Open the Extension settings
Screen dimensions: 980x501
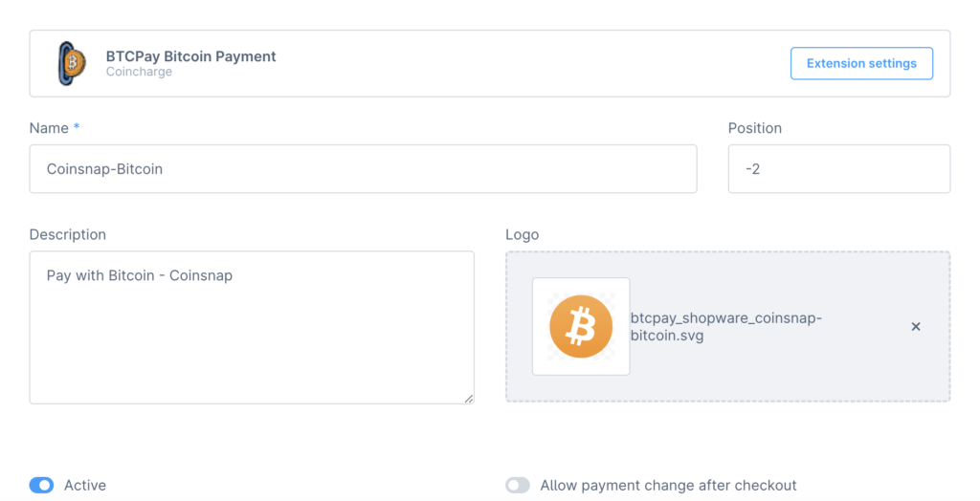point(861,64)
